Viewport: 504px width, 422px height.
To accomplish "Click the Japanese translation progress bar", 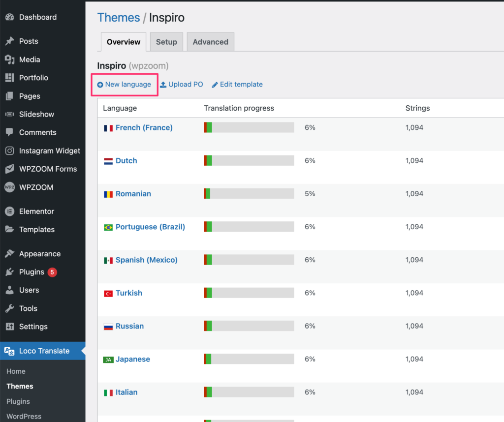I will click(x=249, y=359).
